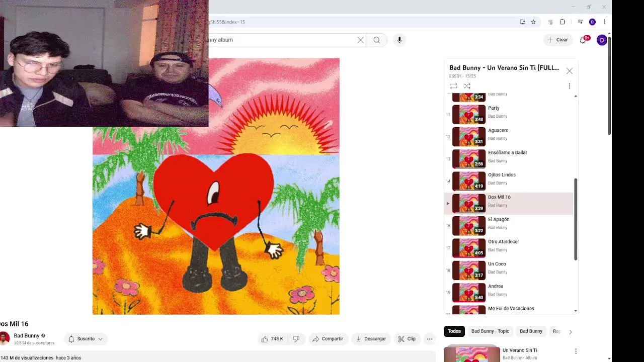Open the YouTube account avatar D
This screenshot has height=362, width=644.
pyautogui.click(x=601, y=40)
